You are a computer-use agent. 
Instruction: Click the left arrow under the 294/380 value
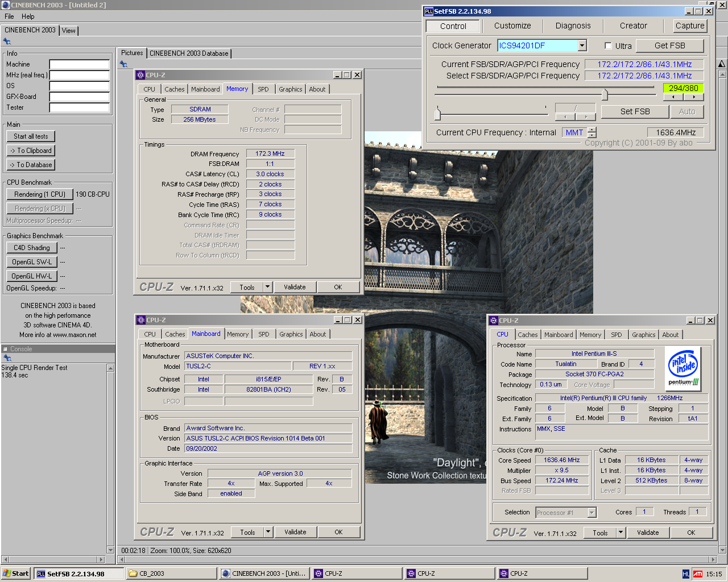coord(673,97)
